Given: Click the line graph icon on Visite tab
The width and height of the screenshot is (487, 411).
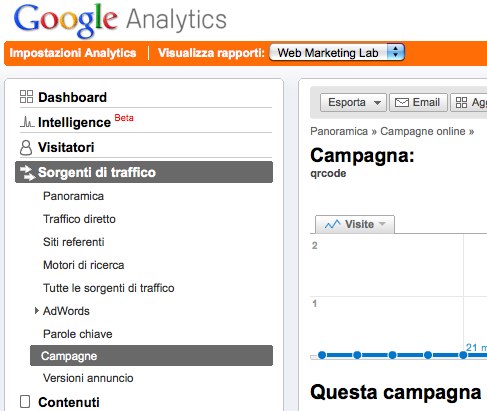Looking at the screenshot, I should pos(333,224).
